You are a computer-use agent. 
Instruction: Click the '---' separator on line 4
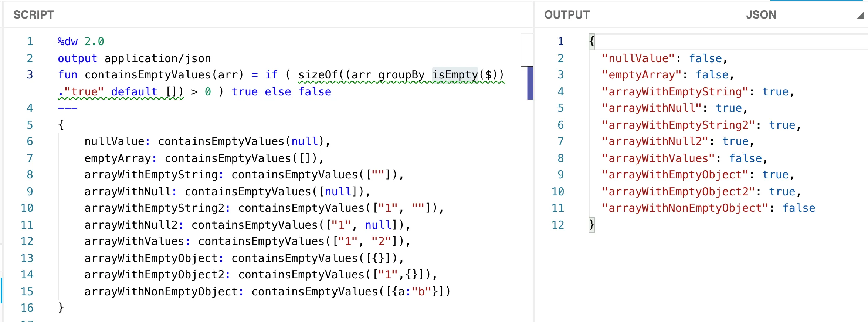[68, 108]
